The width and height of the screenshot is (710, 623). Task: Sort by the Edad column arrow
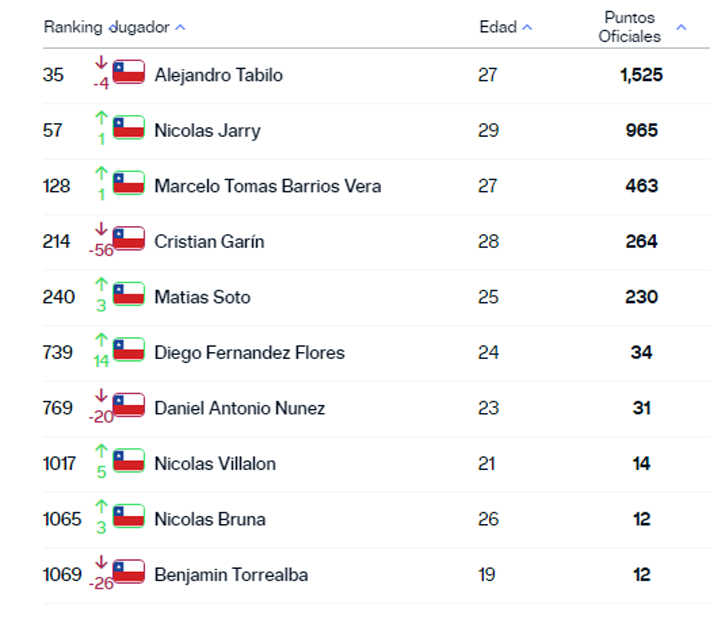[x=527, y=28]
